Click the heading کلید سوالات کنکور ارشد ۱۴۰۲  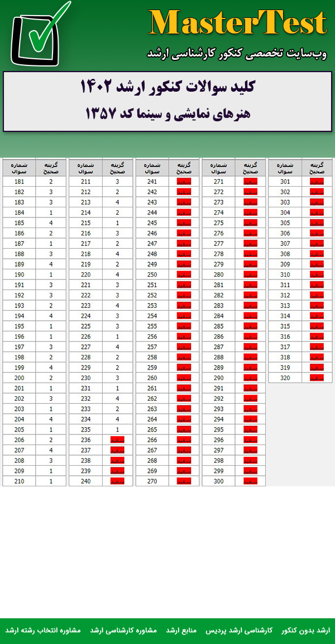click(167, 87)
